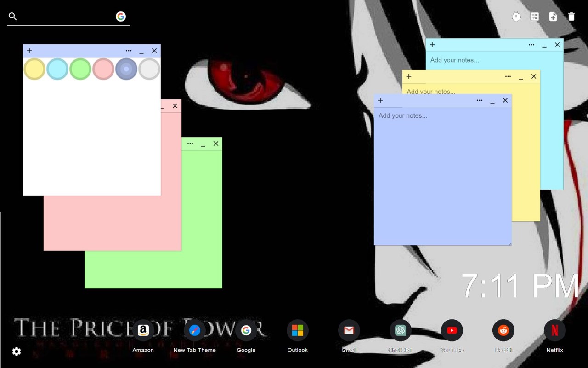588x368 pixels.
Task: Click the magnifying glass search icon
Action: 13,17
